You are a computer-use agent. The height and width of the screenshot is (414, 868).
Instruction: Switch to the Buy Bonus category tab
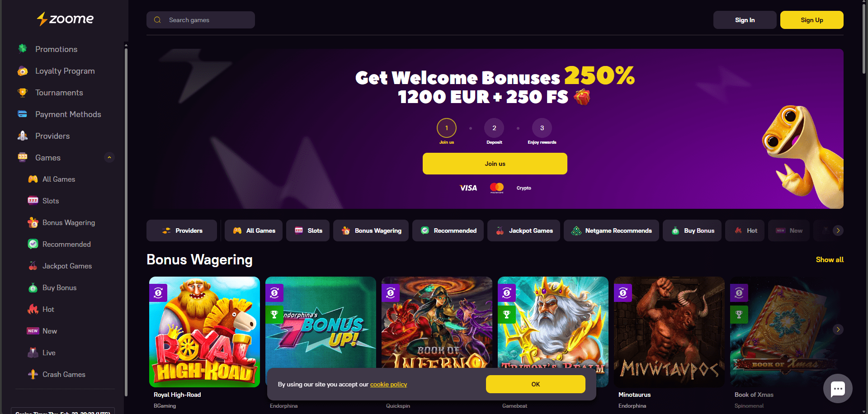point(692,231)
